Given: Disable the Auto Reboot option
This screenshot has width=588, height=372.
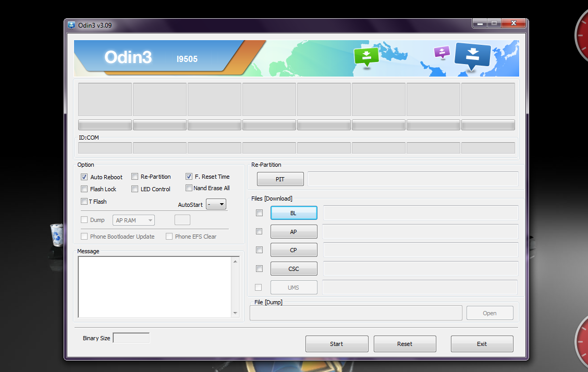Looking at the screenshot, I should pyautogui.click(x=84, y=177).
